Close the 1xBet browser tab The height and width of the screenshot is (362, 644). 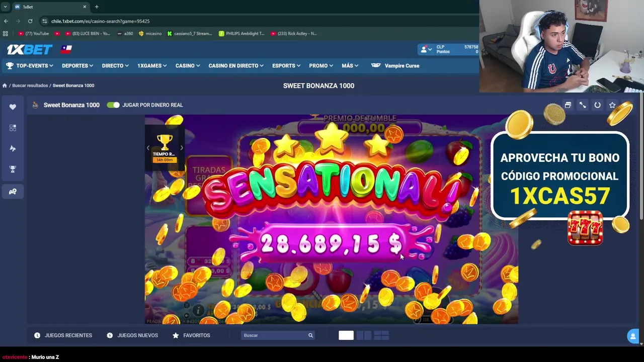coord(85,7)
